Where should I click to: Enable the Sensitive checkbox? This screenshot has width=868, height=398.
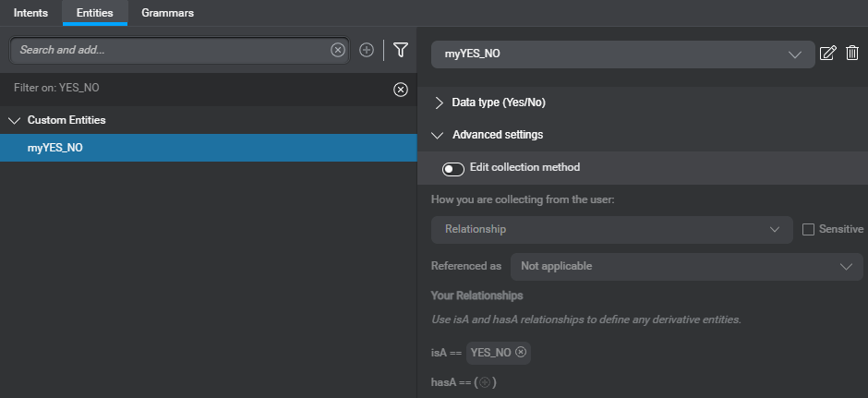pos(808,229)
